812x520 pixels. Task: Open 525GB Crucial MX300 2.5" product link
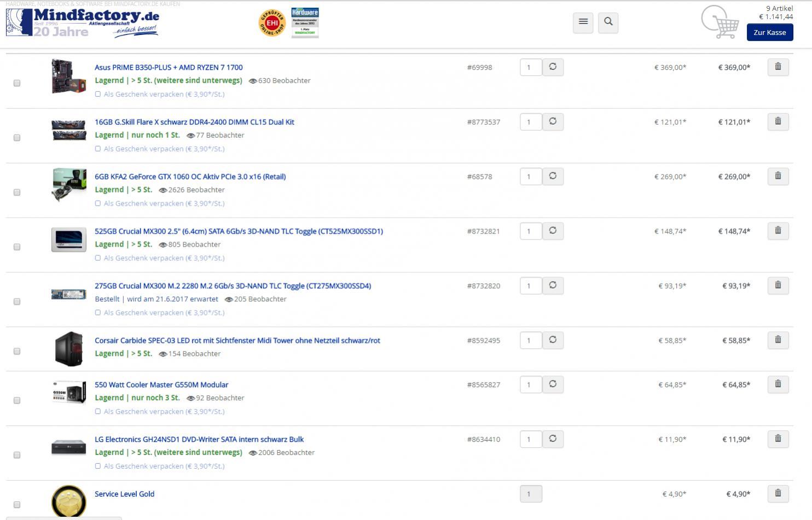tap(239, 231)
